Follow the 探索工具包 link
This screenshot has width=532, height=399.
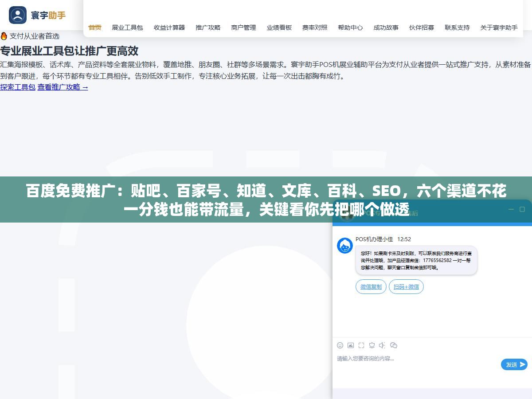[18, 87]
